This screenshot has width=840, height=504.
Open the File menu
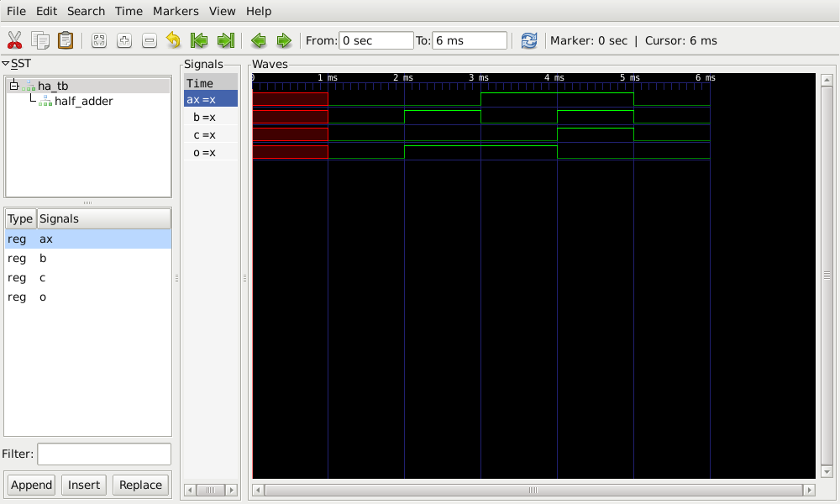click(x=16, y=11)
